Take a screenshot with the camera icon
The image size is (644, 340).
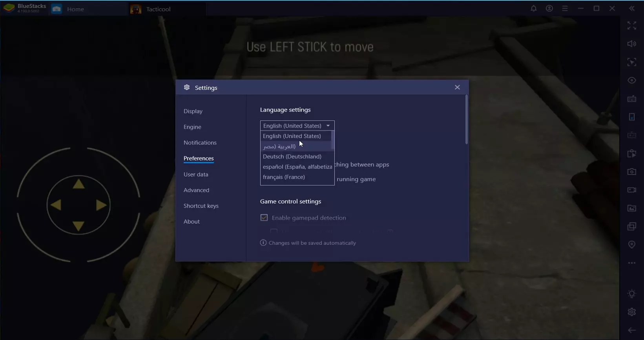(x=631, y=172)
